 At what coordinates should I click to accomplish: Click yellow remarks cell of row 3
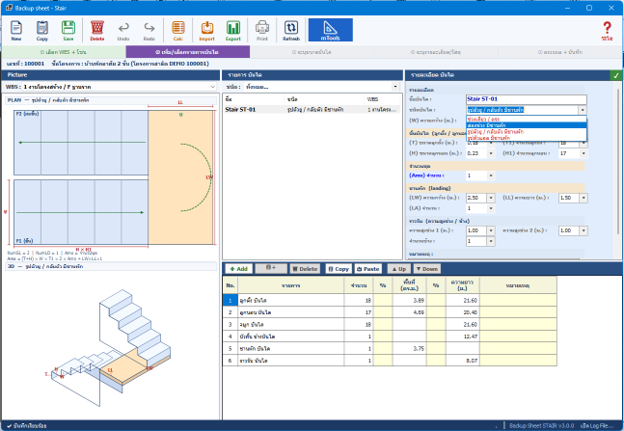(x=518, y=324)
